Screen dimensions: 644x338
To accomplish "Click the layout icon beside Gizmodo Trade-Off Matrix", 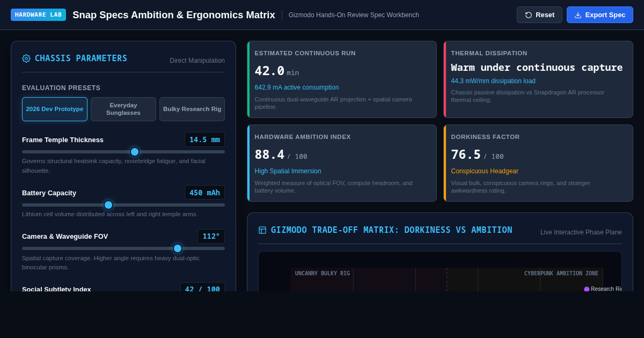I will pos(262,230).
